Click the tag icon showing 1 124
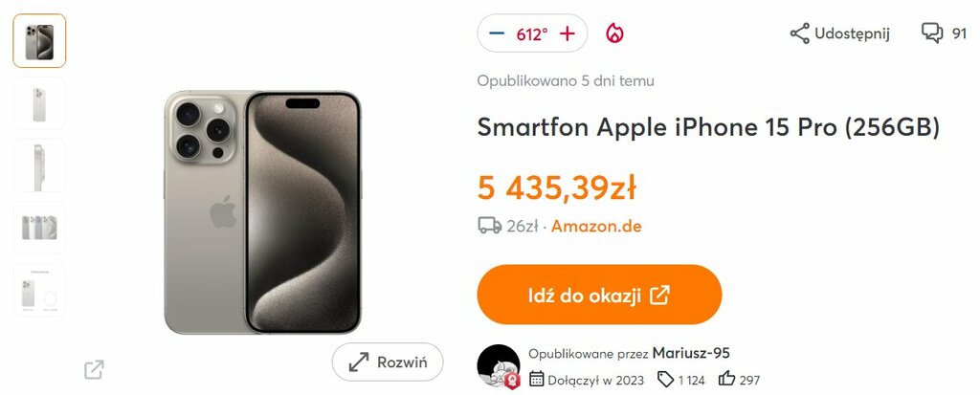Viewport: 980px width, 395px height. (666, 379)
